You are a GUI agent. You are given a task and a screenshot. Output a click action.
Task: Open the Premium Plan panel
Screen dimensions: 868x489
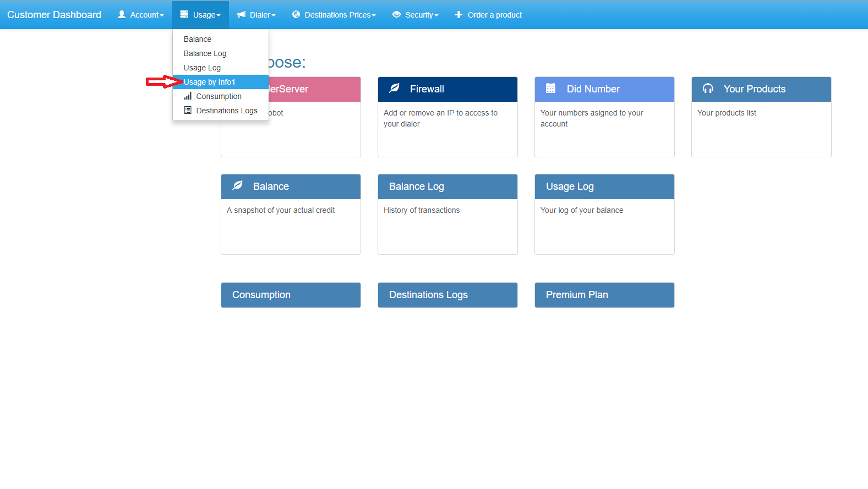[604, 295]
